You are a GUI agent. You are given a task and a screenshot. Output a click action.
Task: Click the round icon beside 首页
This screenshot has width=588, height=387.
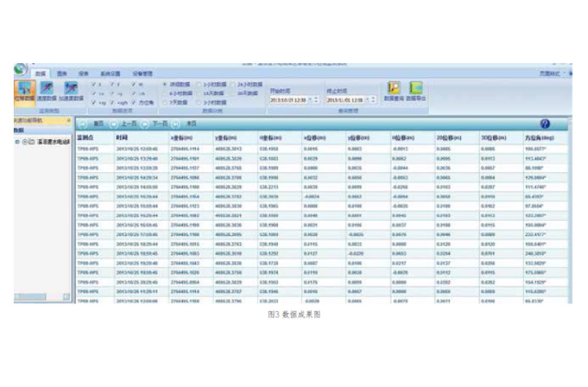(83, 125)
